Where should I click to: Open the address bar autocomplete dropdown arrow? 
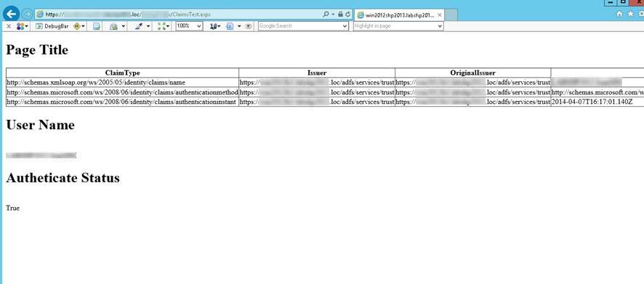pyautogui.click(x=333, y=15)
